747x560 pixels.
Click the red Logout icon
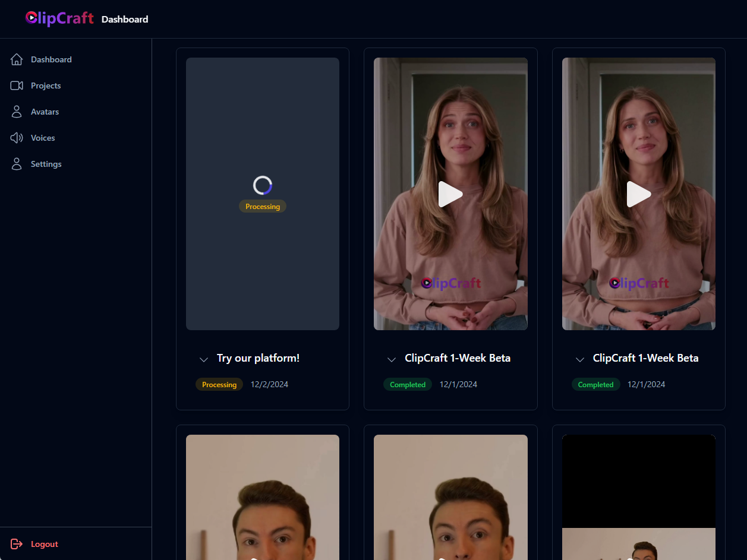[x=17, y=544]
